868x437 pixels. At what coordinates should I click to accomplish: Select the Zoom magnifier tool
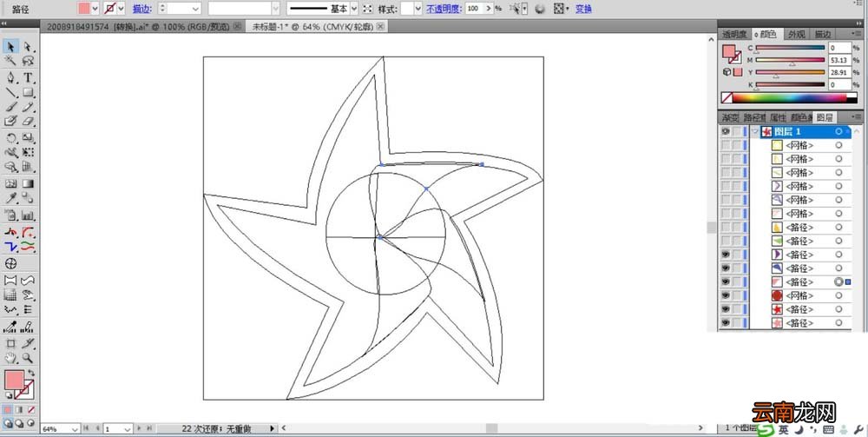[x=29, y=358]
